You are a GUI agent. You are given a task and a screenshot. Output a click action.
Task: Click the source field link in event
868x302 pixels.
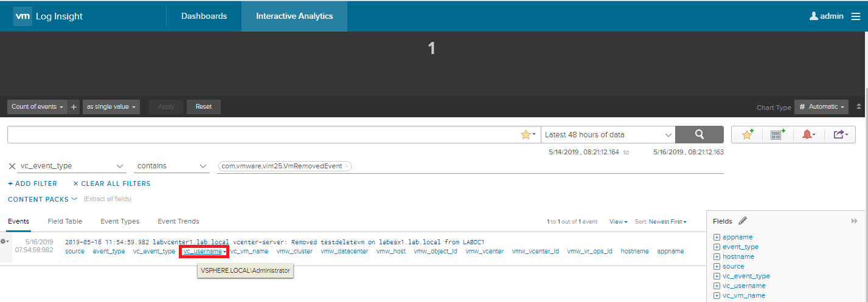pos(75,251)
